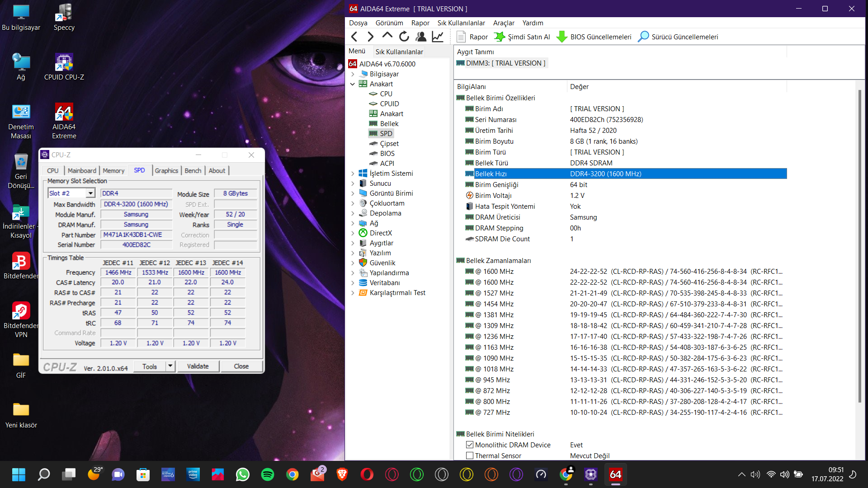Image resolution: width=868 pixels, height=488 pixels.
Task: Open the Tools dropdown arrow in CPU-Z
Action: (x=170, y=366)
